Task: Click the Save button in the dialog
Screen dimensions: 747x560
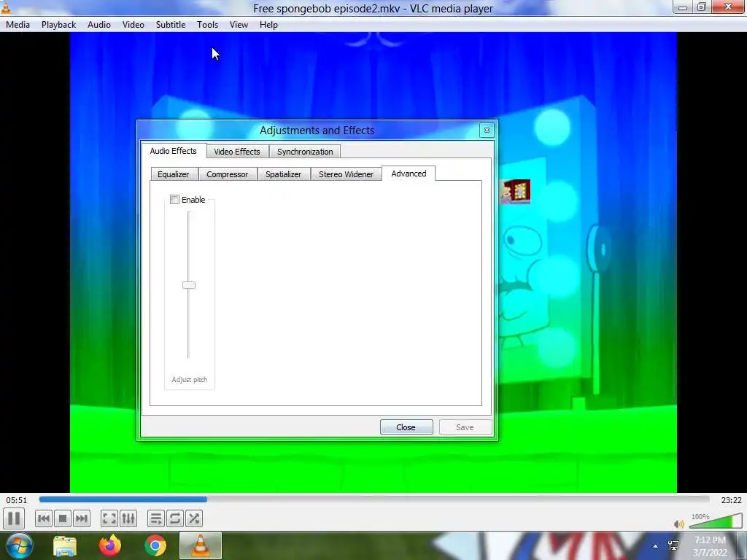Action: 465,427
